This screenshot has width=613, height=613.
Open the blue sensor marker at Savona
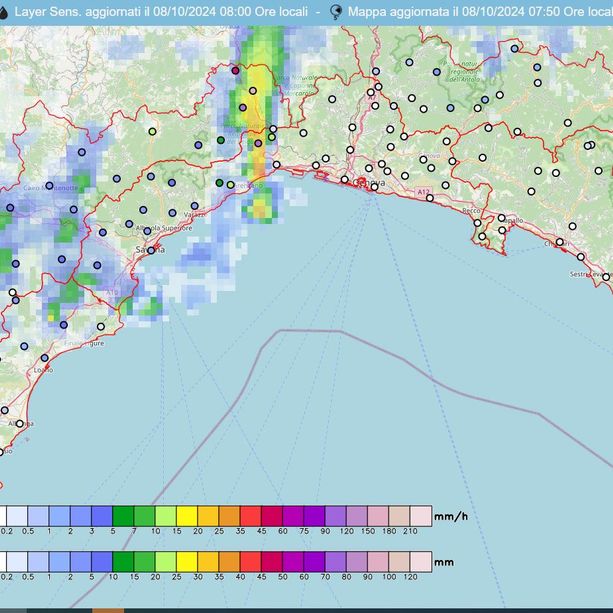point(151,250)
